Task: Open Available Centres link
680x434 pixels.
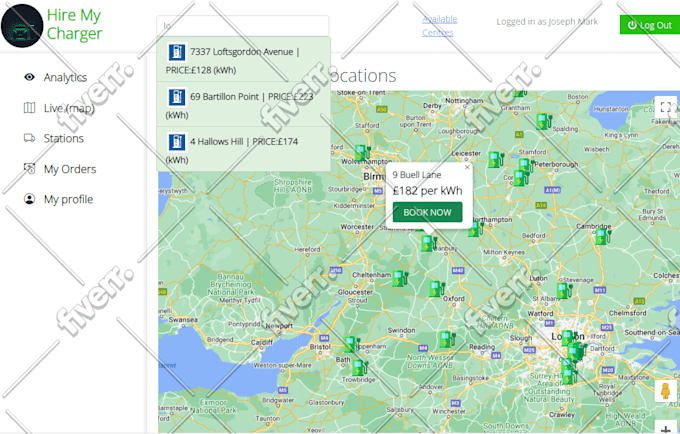Action: [439, 26]
